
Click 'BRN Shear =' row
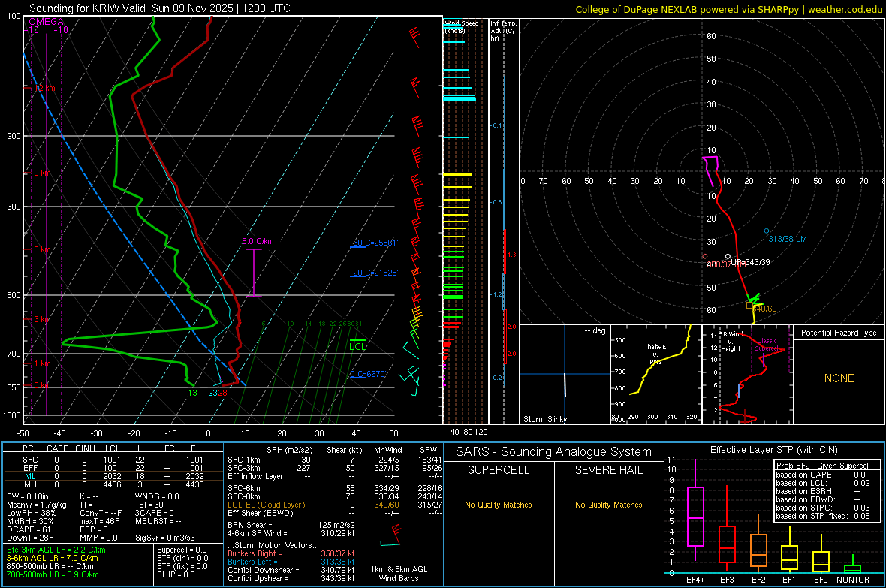point(291,525)
